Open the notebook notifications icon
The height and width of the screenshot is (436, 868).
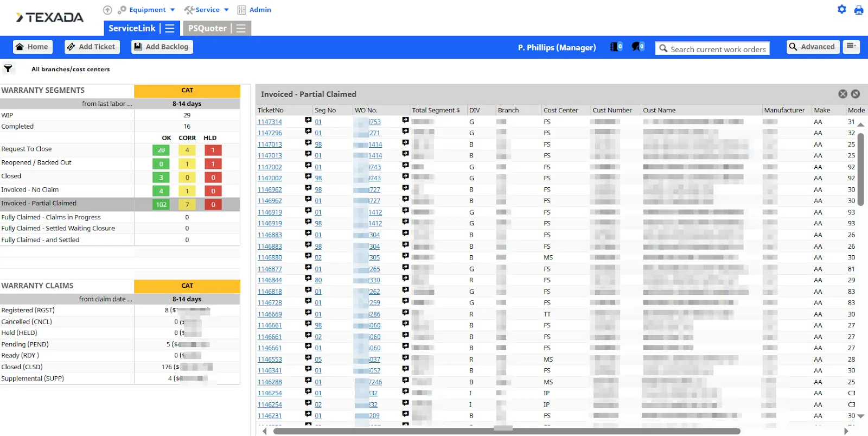tap(616, 47)
